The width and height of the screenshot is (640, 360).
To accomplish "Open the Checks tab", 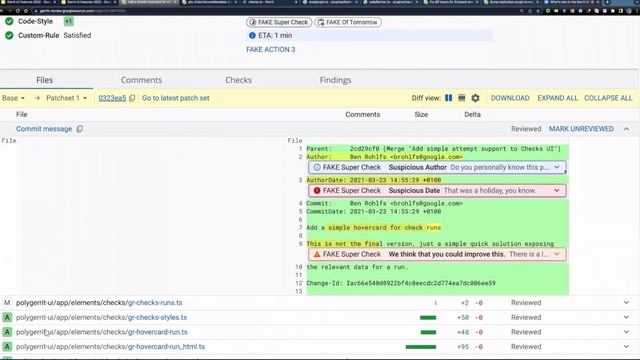I will pos(238,80).
